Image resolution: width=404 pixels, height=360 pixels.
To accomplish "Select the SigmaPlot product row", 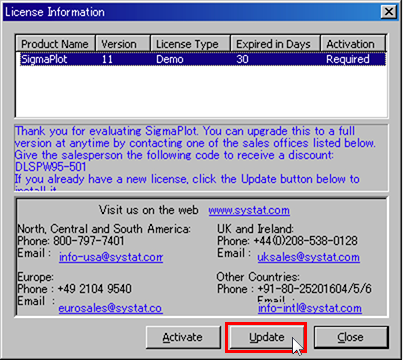I will coord(203,59).
